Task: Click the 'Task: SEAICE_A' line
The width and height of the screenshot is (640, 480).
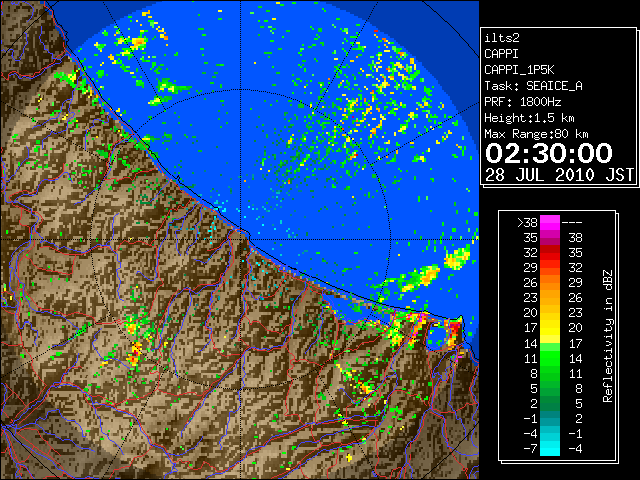Action: click(533, 86)
